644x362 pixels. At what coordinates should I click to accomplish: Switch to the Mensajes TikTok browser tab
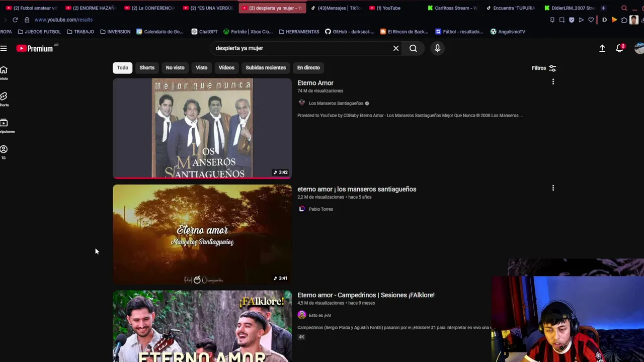pos(336,8)
